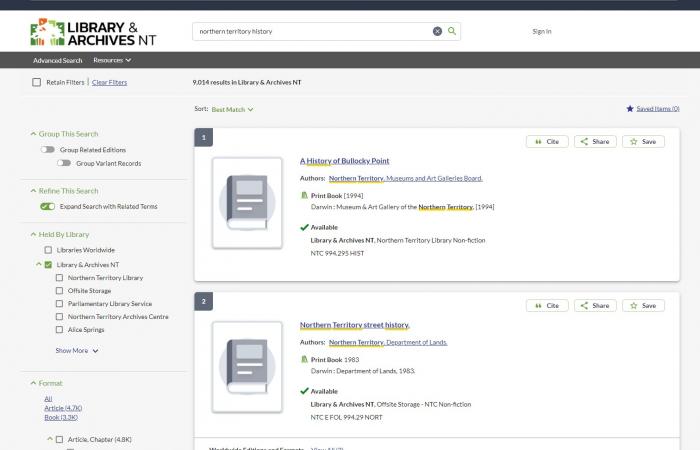
Task: Click the Print Book icon for A History of Bullocky Point
Action: coord(304,196)
